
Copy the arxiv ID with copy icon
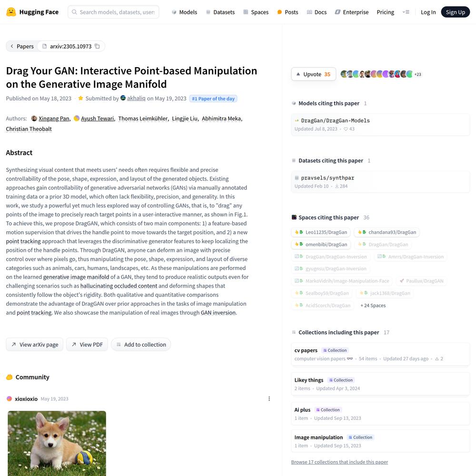click(97, 46)
